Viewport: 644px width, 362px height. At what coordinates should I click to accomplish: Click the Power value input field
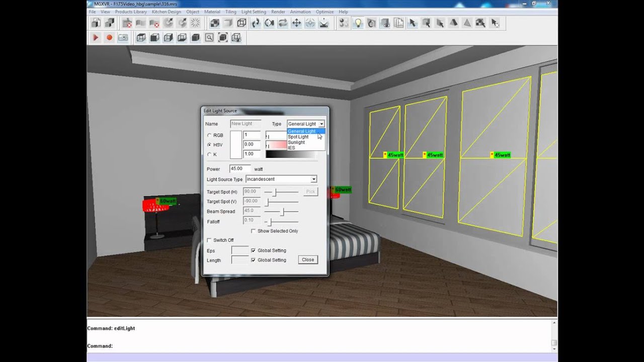click(x=240, y=169)
